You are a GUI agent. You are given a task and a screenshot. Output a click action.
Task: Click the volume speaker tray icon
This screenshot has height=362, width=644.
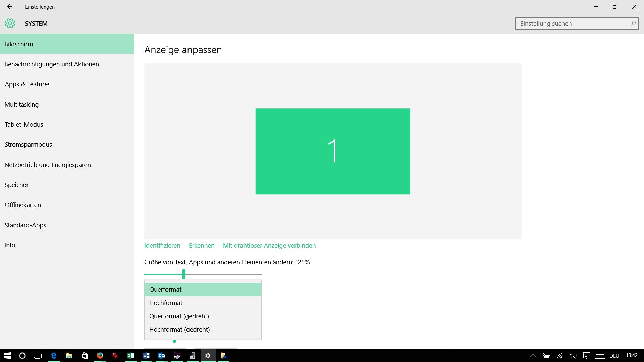point(573,356)
